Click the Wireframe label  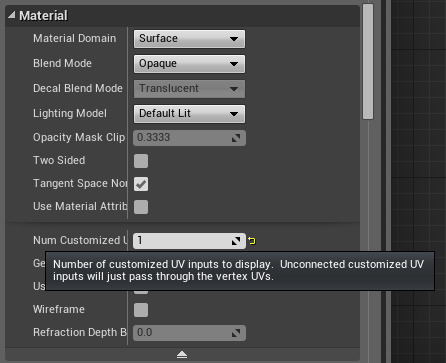pyautogui.click(x=59, y=309)
